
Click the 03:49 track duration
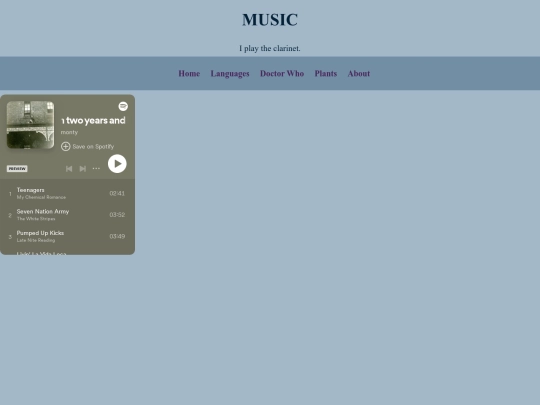pos(117,236)
